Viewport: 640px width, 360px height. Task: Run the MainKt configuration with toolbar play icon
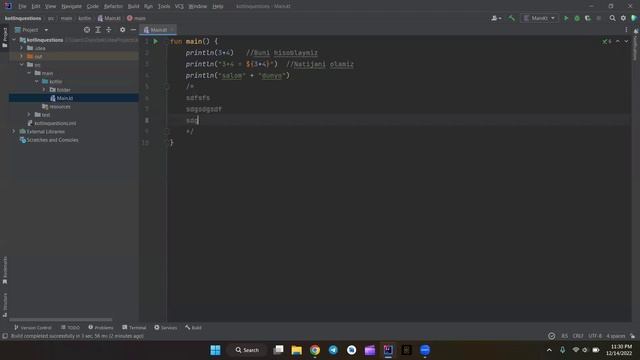pyautogui.click(x=566, y=18)
